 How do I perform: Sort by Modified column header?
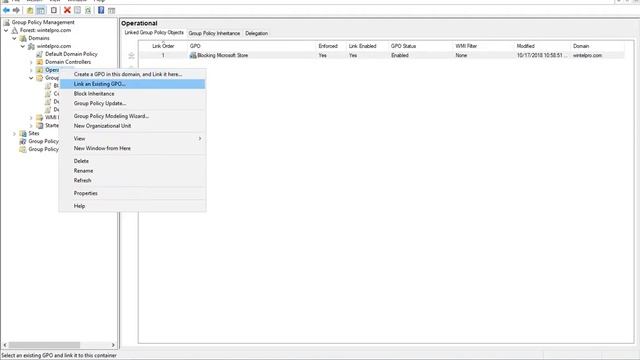coord(542,46)
